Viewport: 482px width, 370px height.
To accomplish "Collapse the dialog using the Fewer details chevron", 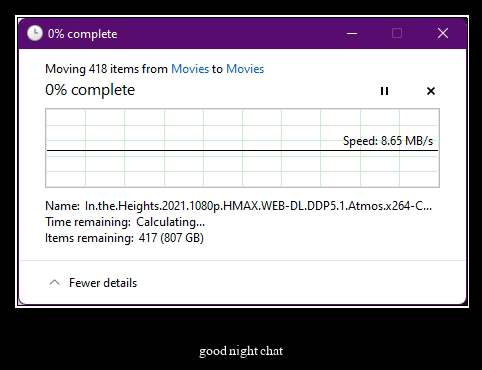I will [54, 283].
